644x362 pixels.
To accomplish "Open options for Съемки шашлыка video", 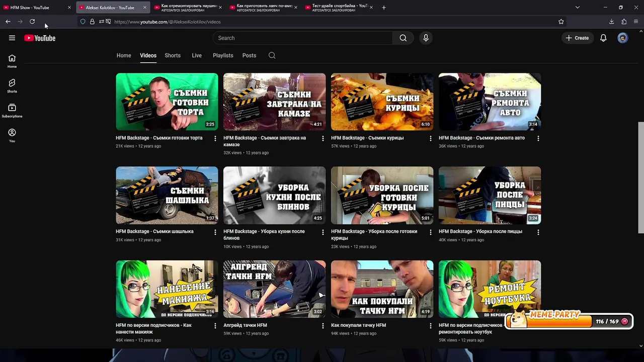I will (215, 232).
